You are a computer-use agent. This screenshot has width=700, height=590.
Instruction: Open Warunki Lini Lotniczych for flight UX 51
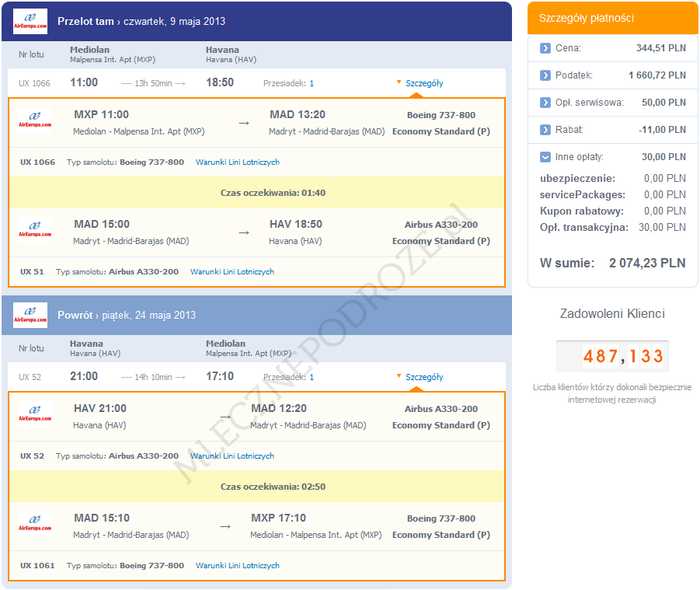point(232,272)
